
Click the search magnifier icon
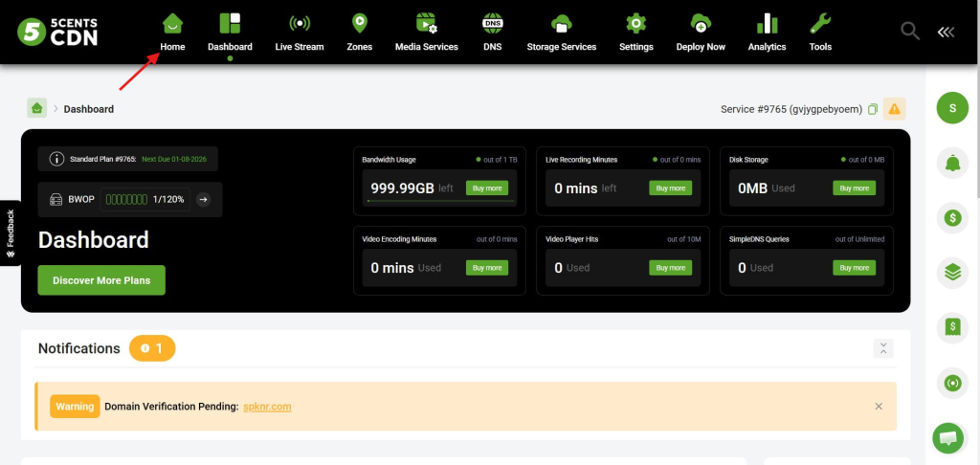click(x=909, y=32)
